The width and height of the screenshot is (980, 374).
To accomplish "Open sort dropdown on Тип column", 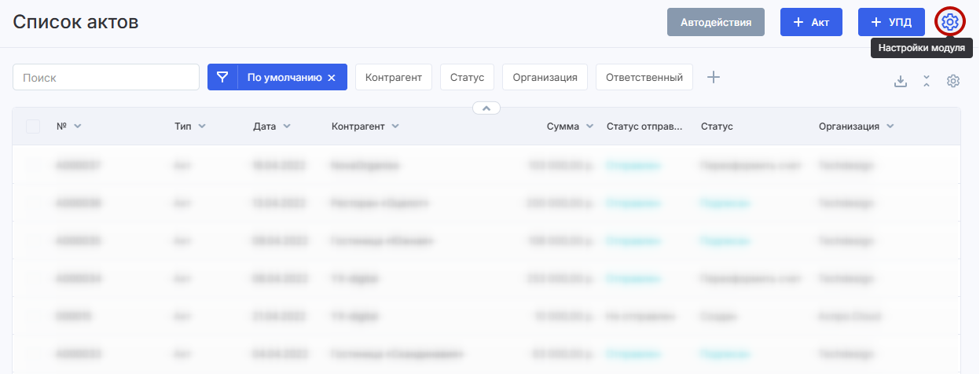I will [x=202, y=126].
